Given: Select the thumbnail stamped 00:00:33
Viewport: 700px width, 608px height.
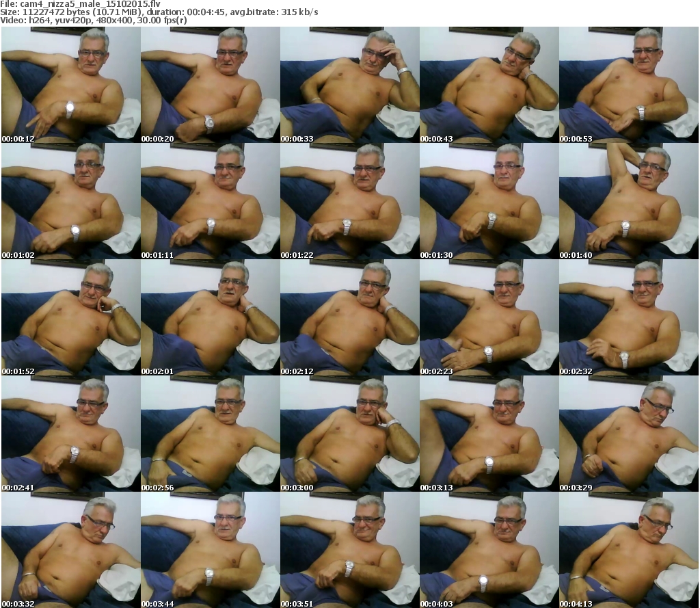Looking at the screenshot, I should pyautogui.click(x=350, y=85).
